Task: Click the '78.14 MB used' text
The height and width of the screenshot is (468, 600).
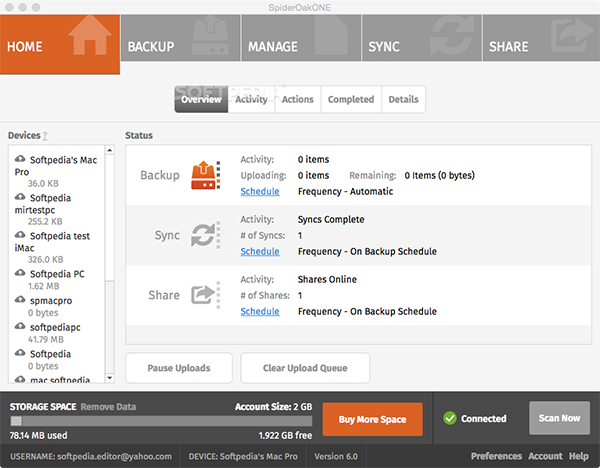Action: [x=38, y=435]
